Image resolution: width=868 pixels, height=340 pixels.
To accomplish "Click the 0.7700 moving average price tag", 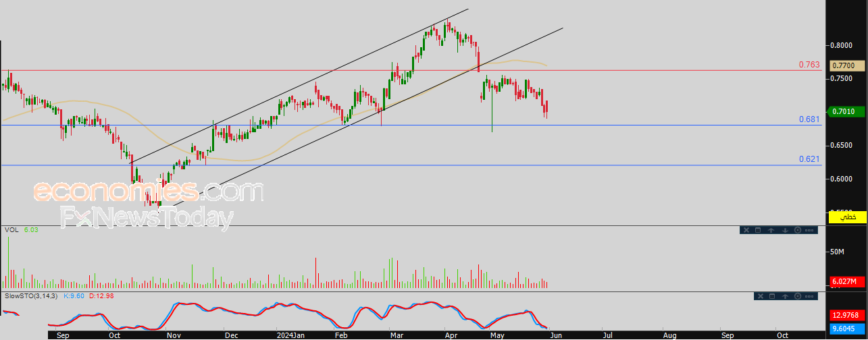I will (x=844, y=65).
